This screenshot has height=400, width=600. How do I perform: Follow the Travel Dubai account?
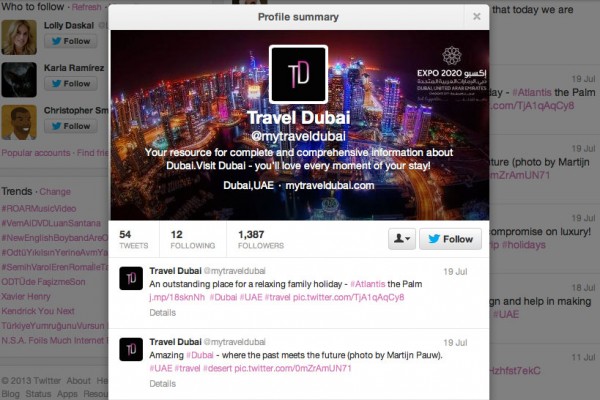coord(450,239)
